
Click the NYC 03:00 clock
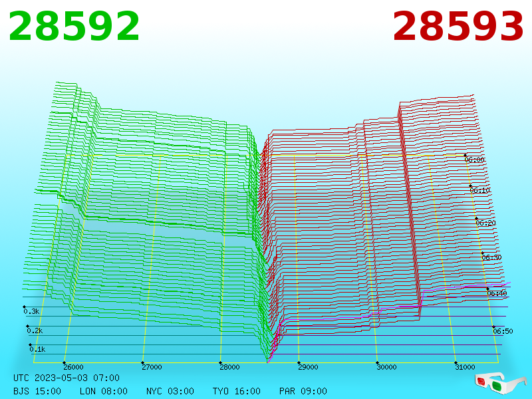(170, 391)
